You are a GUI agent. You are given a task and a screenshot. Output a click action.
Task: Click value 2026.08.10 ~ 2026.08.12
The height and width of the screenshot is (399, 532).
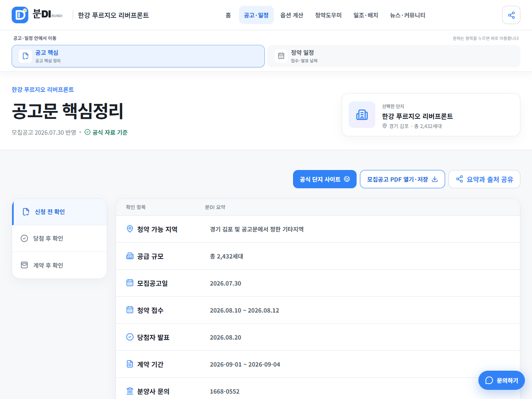(244, 310)
